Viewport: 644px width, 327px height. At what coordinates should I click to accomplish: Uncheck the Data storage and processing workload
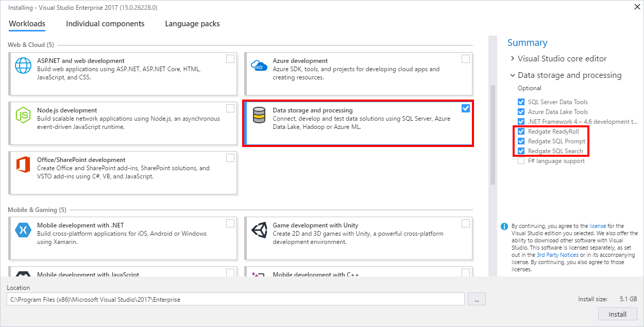[x=466, y=108]
